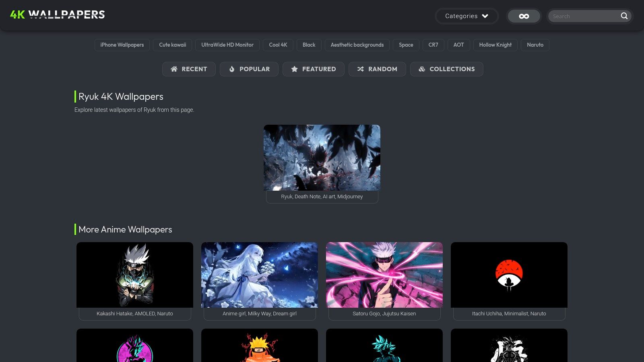Load a Random wallpaper selection
Viewport: 644px width, 362px height.
pyautogui.click(x=377, y=69)
